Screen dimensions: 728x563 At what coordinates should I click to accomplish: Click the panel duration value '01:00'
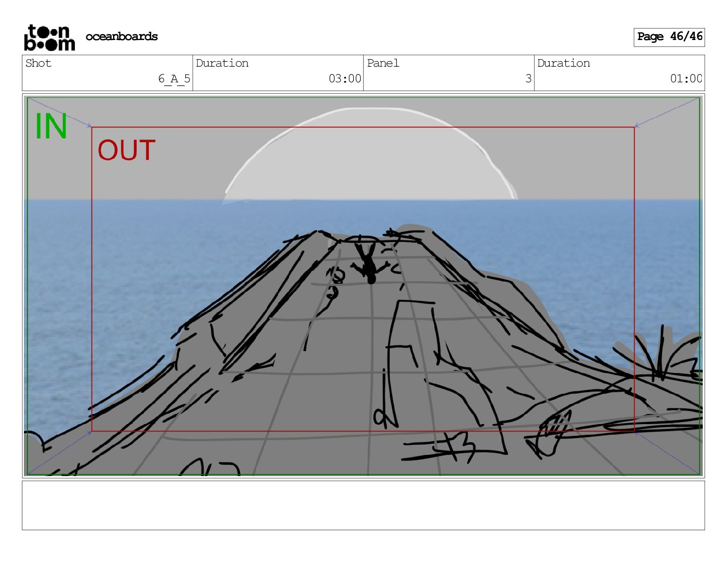pos(686,79)
